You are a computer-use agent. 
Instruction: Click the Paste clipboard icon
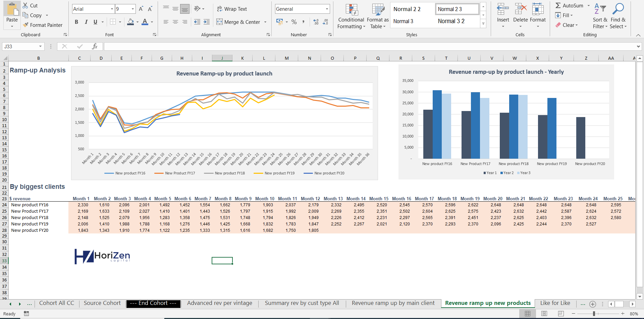[x=12, y=9]
